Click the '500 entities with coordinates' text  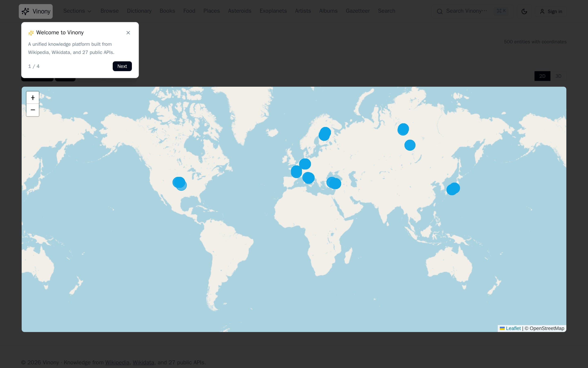pyautogui.click(x=535, y=42)
